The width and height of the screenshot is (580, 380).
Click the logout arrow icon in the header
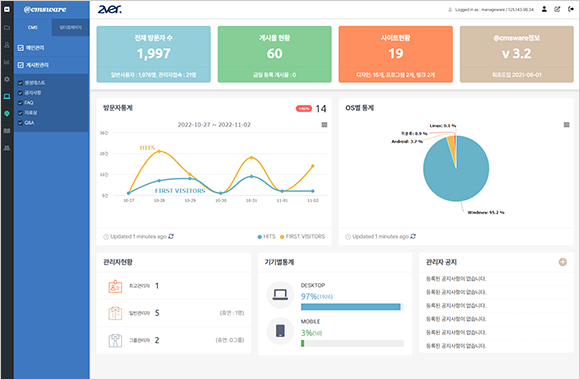tap(571, 9)
